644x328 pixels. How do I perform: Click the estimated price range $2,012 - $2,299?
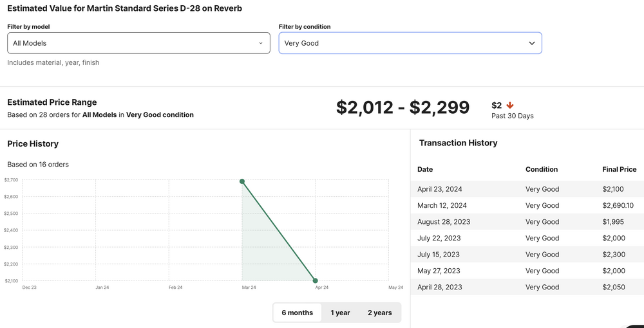tap(402, 107)
